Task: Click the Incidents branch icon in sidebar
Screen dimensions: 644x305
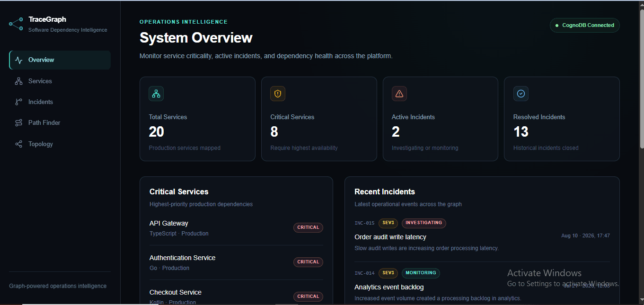Action: 19,102
